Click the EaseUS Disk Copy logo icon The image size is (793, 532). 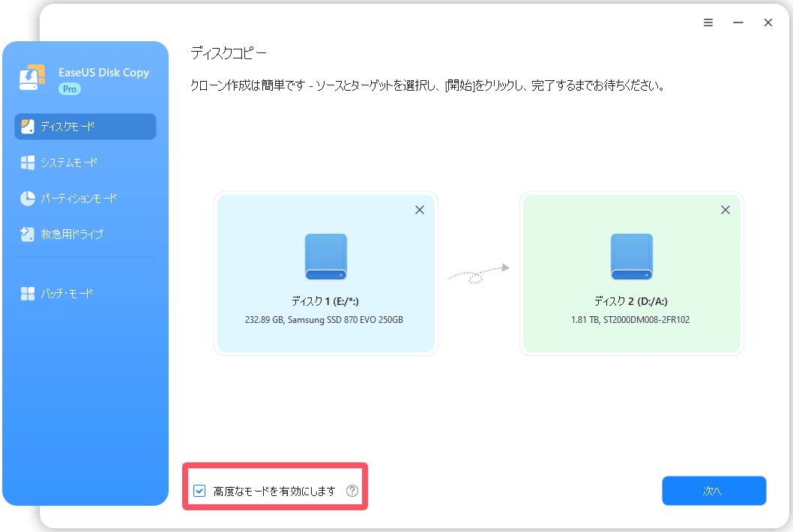point(31,78)
